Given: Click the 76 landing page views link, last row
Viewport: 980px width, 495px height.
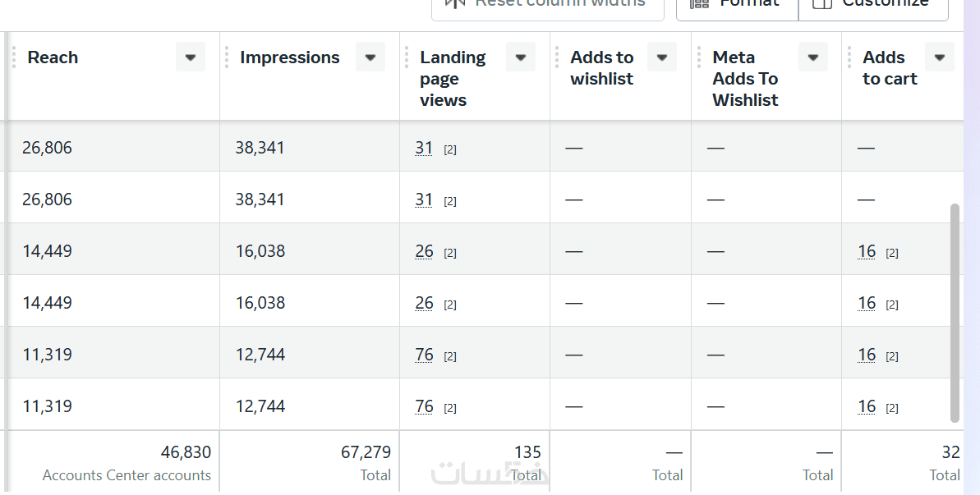Looking at the screenshot, I should [424, 406].
